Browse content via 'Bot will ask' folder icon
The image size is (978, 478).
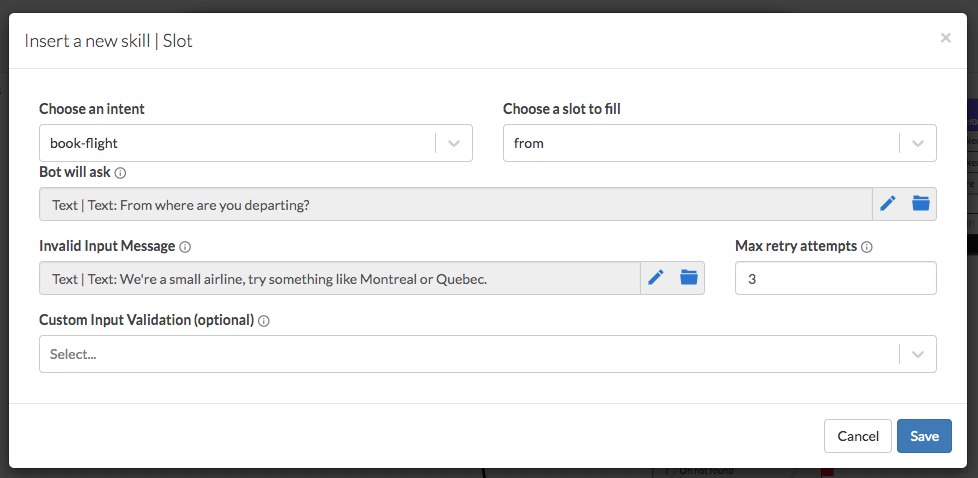[x=921, y=204]
